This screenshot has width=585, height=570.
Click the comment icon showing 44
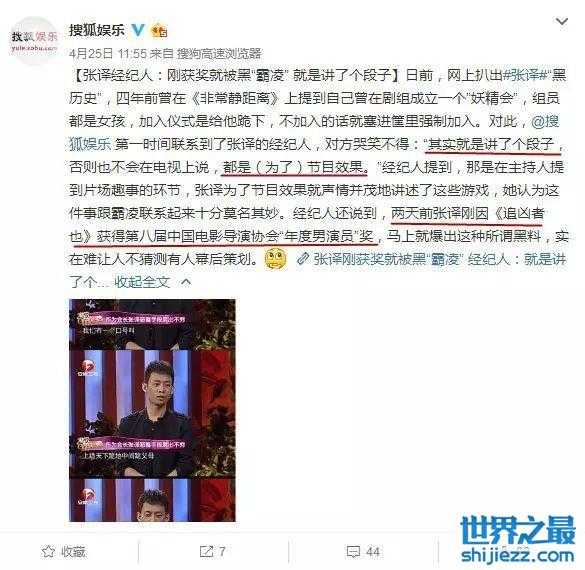point(353,552)
